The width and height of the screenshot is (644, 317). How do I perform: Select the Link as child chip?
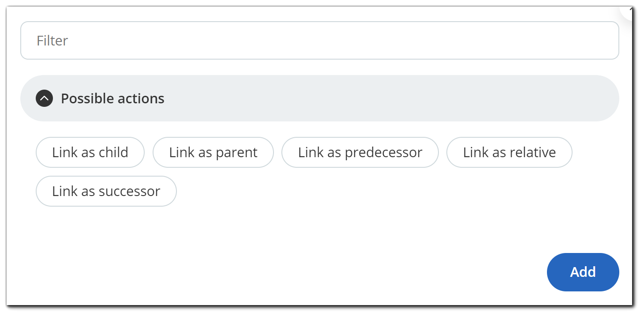[90, 152]
